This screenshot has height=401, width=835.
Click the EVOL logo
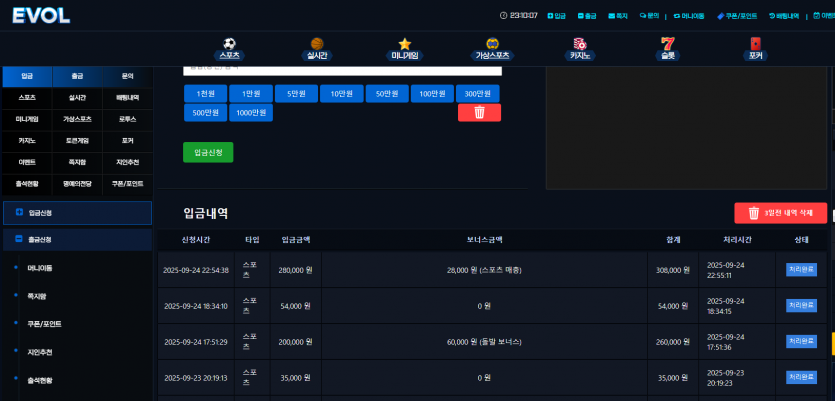42,15
